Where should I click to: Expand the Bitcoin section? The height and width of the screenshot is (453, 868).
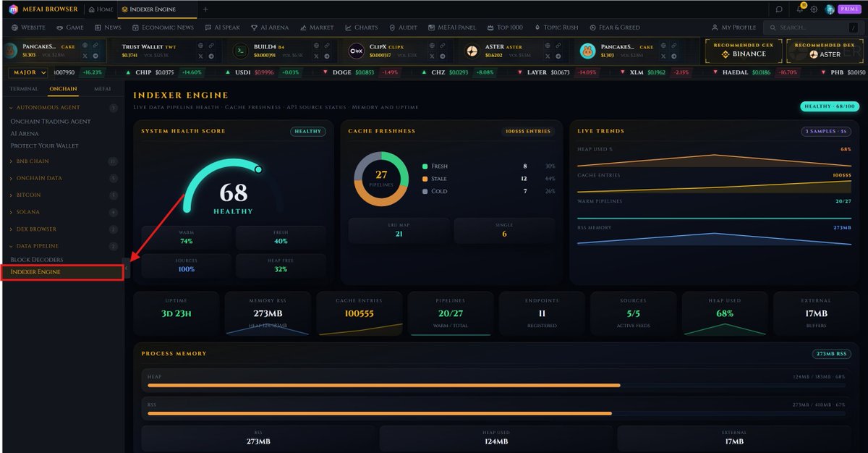tap(62, 195)
